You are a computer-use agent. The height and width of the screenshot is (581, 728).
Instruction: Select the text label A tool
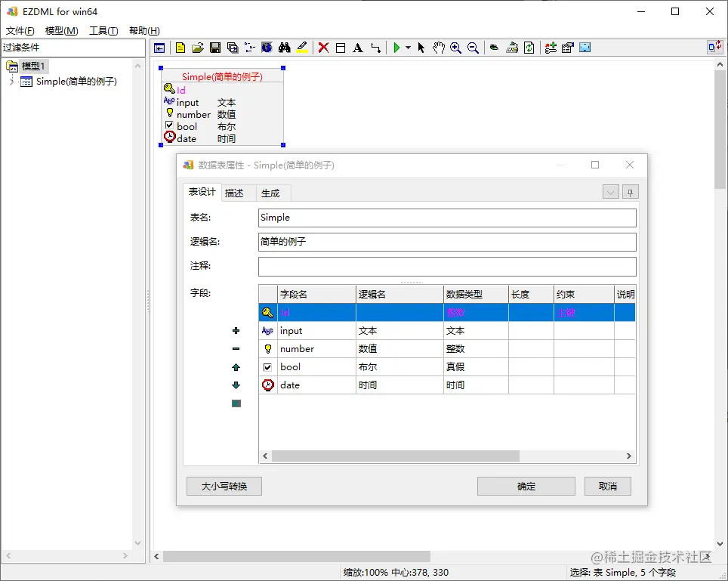[x=357, y=48]
